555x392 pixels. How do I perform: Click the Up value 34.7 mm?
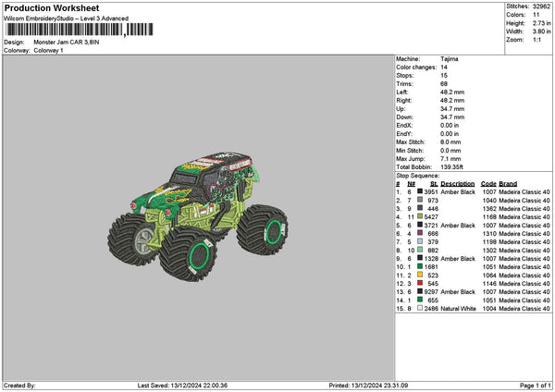tap(452, 108)
